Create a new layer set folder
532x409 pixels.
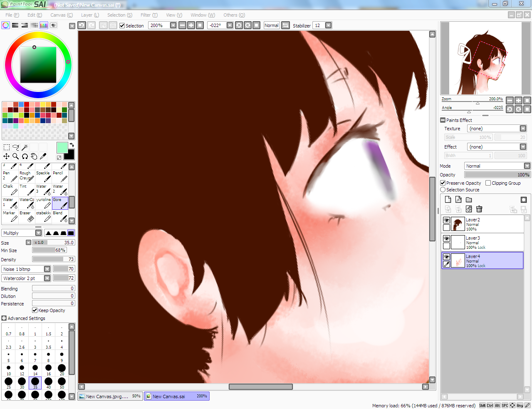pyautogui.click(x=469, y=200)
